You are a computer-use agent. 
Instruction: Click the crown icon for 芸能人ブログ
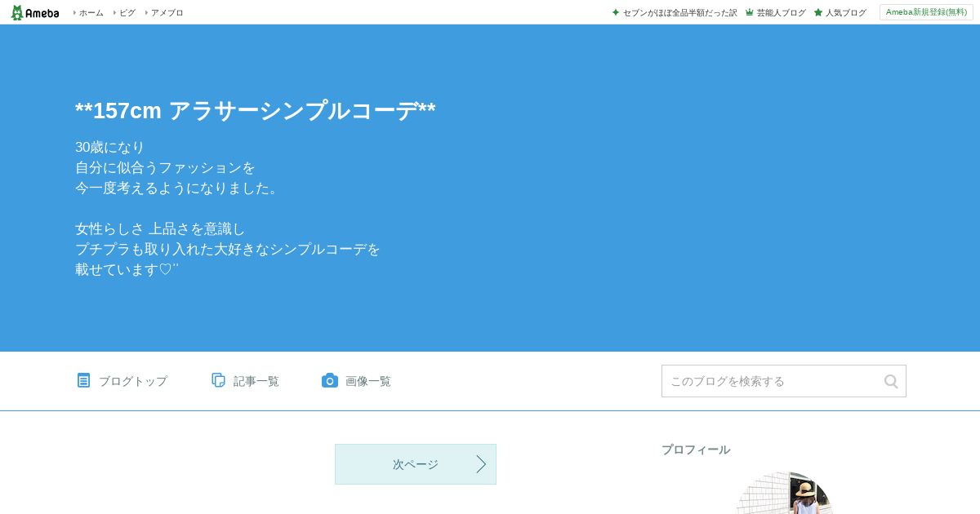(x=750, y=12)
